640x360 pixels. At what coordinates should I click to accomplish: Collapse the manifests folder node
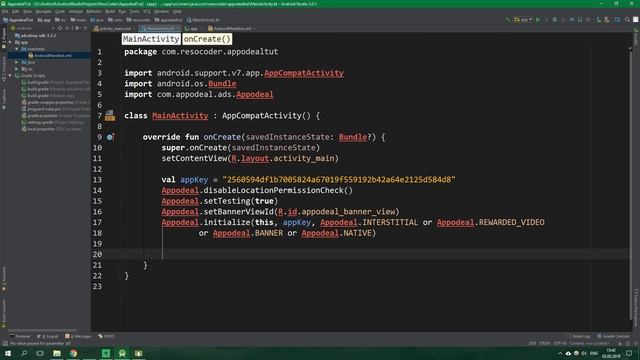coord(17,49)
